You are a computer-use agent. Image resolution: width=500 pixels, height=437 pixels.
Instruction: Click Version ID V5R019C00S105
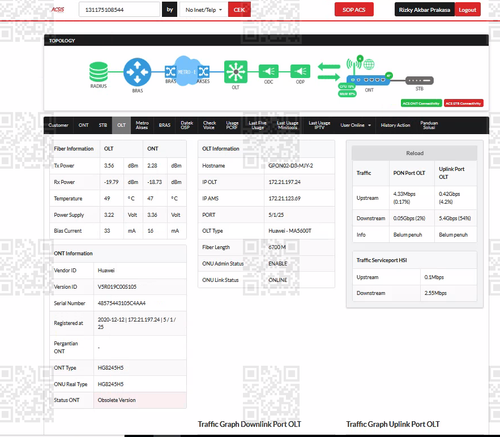pos(117,287)
